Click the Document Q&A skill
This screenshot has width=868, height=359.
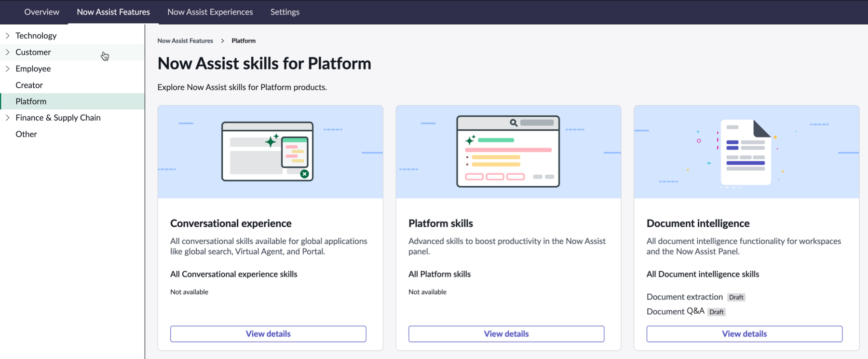click(676, 311)
